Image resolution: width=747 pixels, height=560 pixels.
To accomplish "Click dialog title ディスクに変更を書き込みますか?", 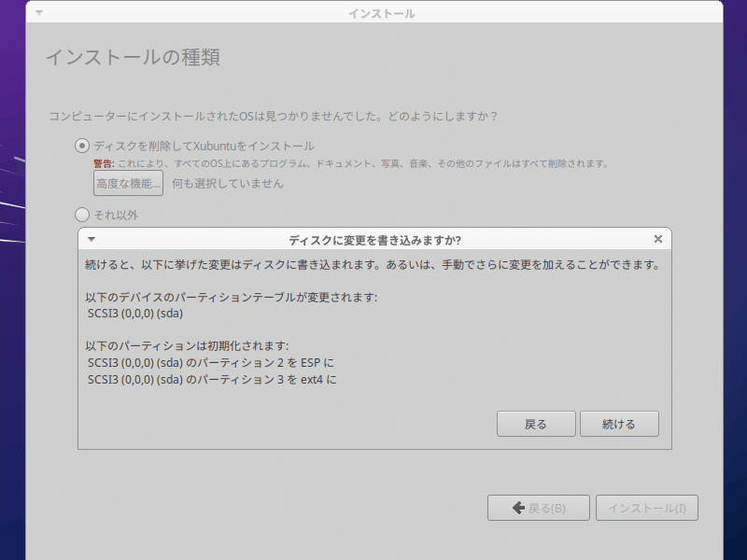I will [x=374, y=240].
